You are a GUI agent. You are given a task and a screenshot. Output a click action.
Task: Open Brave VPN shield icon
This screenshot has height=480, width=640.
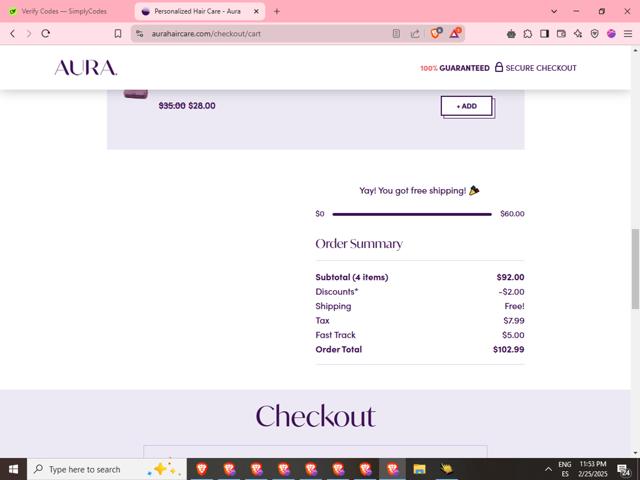tap(595, 34)
